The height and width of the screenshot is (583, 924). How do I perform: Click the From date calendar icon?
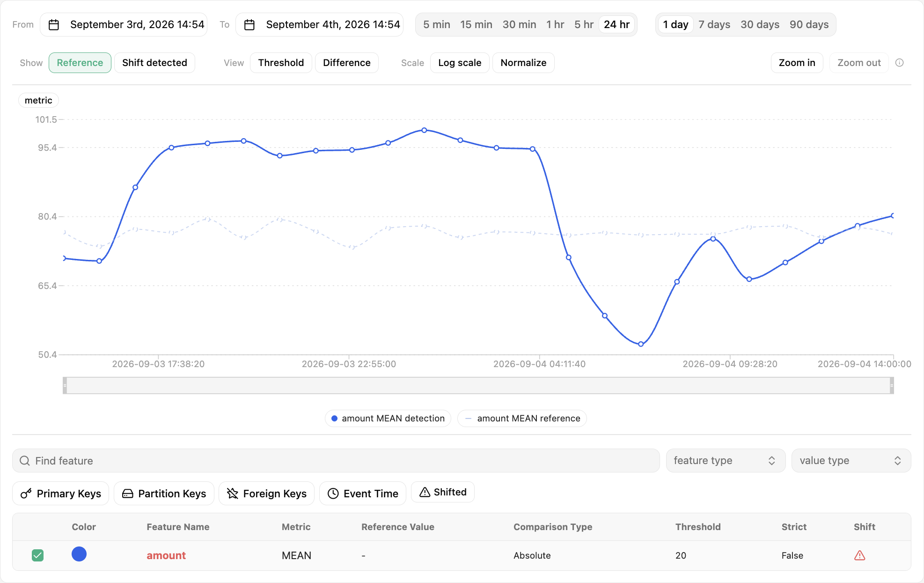pos(54,25)
